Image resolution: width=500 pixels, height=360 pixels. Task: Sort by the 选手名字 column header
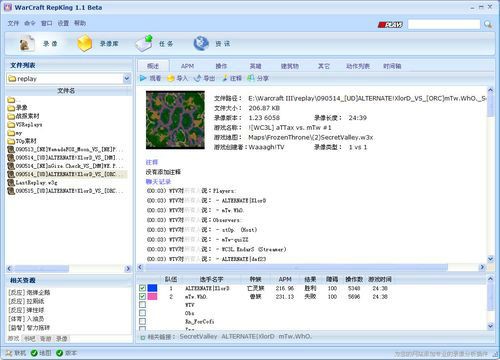(x=211, y=279)
